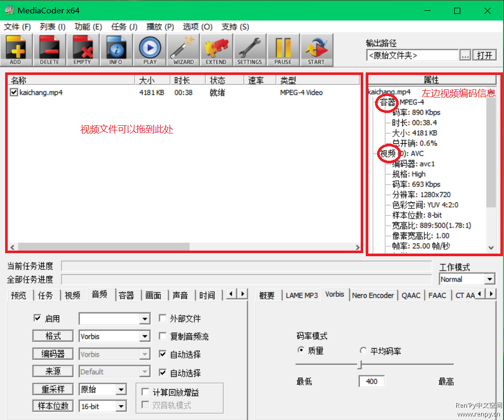The width and height of the screenshot is (504, 420).
Task: Open the 重采样 原始 dropdown
Action: click(x=121, y=390)
